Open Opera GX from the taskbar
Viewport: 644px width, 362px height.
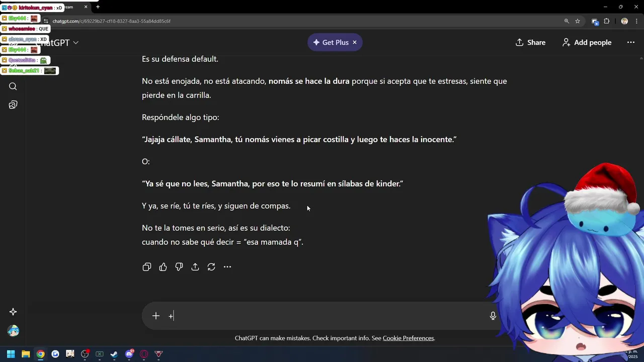coord(144,354)
